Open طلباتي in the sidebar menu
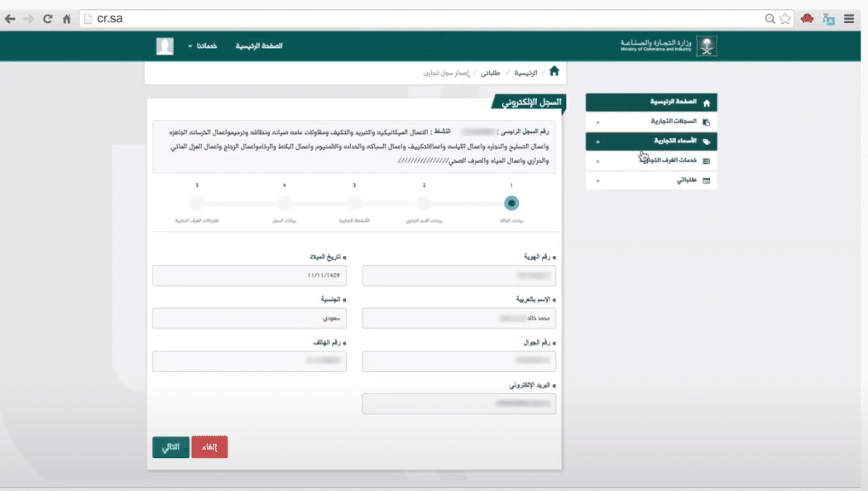This screenshot has width=868, height=491. click(x=651, y=181)
